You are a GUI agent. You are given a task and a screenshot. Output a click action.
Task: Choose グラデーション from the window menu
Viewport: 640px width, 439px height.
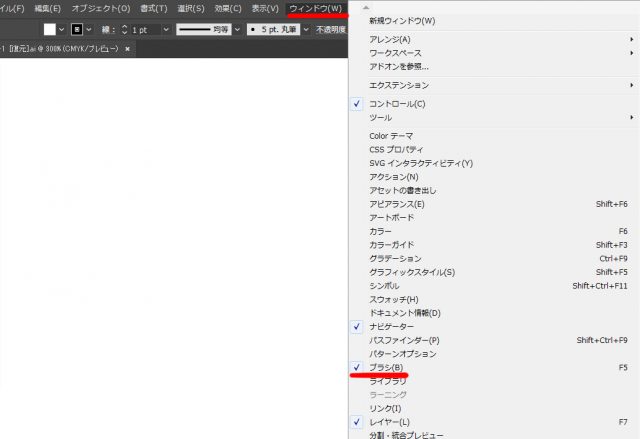coord(395,258)
